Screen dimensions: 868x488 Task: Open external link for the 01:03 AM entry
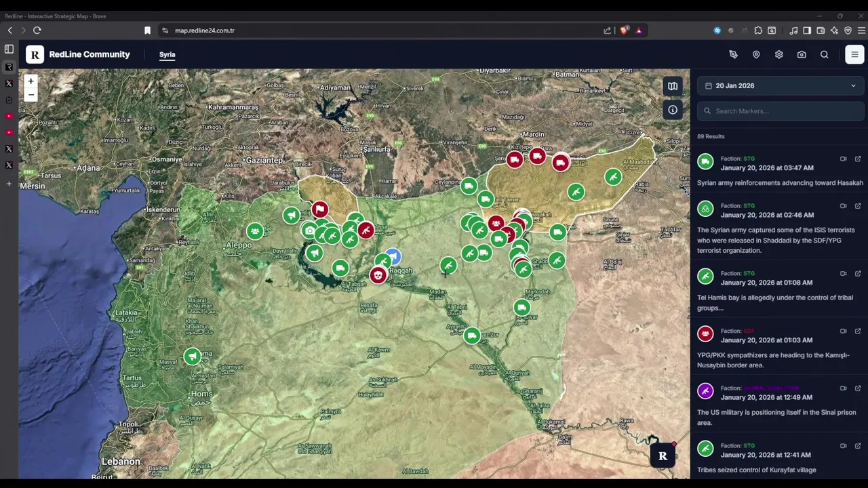coord(858,331)
